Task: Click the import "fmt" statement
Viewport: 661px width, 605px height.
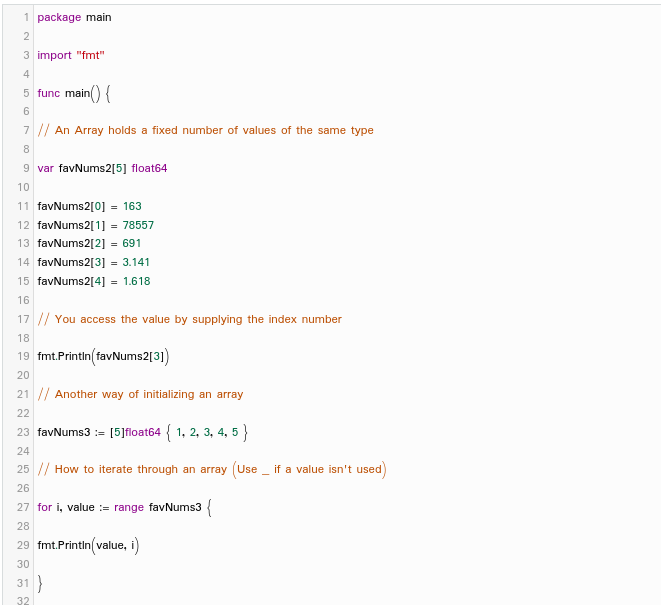Action: coord(71,55)
